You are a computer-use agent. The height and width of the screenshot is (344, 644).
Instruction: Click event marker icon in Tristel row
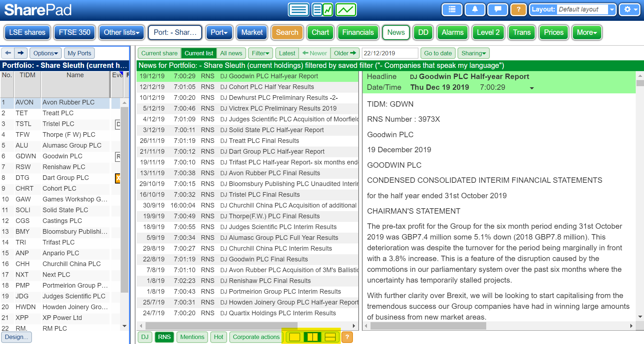coord(118,125)
